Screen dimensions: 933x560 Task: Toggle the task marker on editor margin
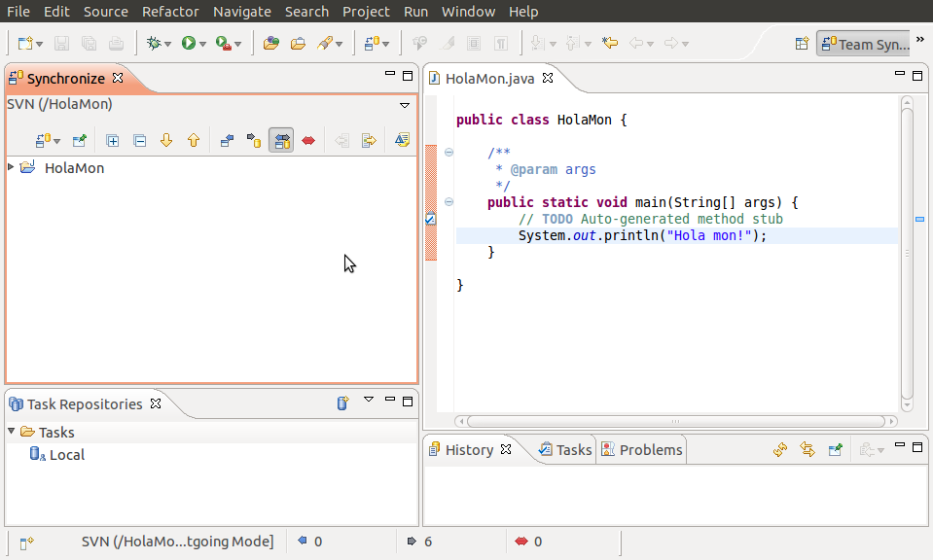coord(430,220)
